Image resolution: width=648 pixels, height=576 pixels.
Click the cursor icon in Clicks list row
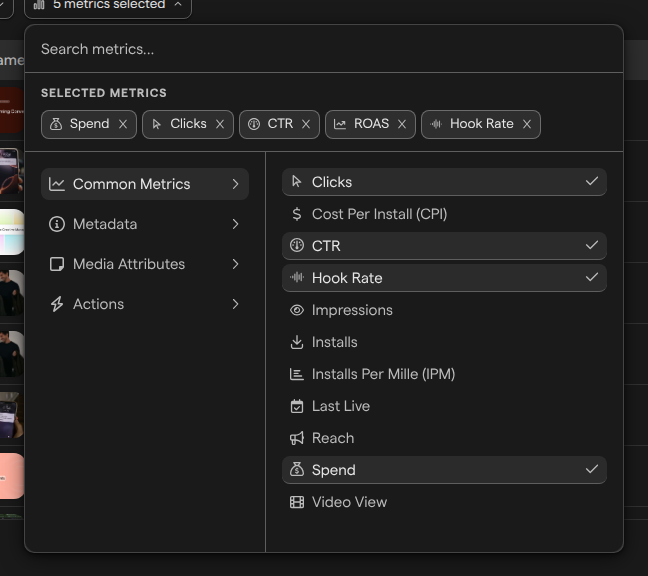click(x=296, y=181)
